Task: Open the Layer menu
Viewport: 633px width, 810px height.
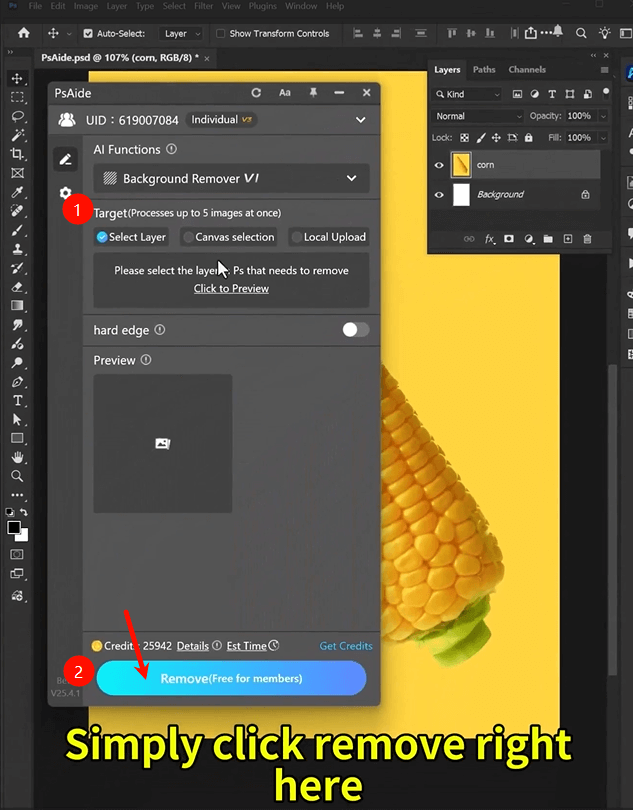Action: pyautogui.click(x=116, y=6)
